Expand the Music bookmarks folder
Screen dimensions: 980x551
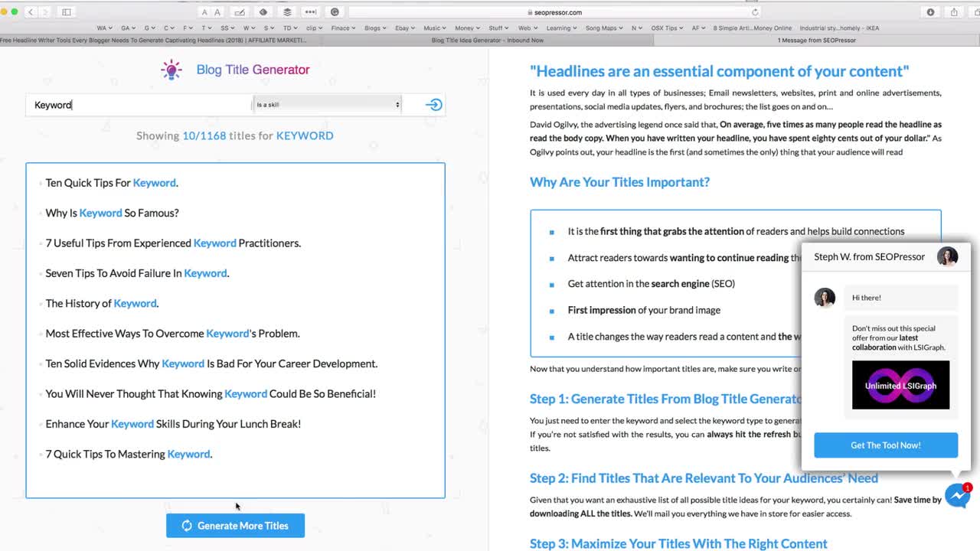tap(436, 28)
